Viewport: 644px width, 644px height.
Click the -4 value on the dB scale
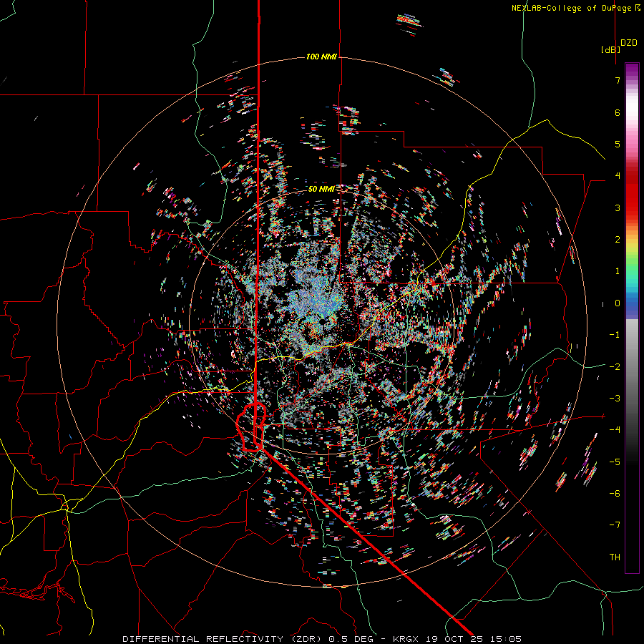click(x=615, y=430)
